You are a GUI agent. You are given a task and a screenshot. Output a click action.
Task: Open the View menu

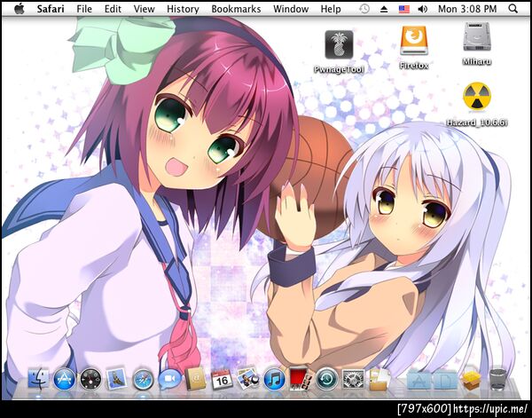click(x=145, y=9)
